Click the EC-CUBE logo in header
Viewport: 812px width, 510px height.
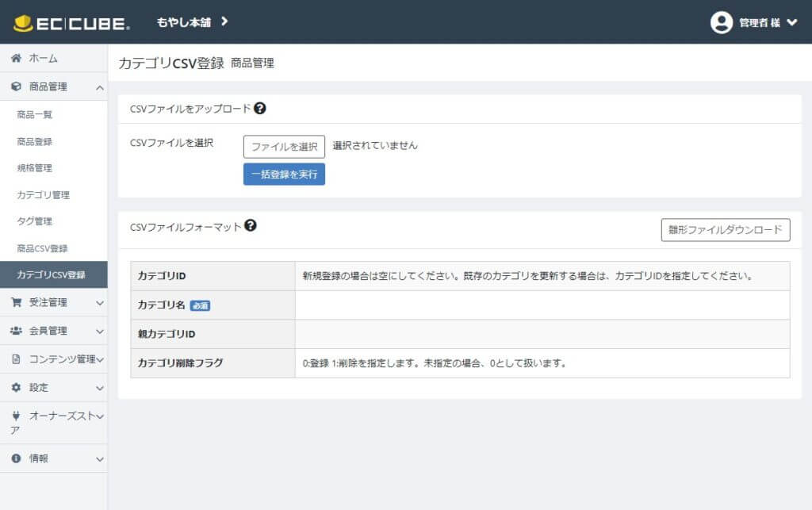[x=71, y=23]
